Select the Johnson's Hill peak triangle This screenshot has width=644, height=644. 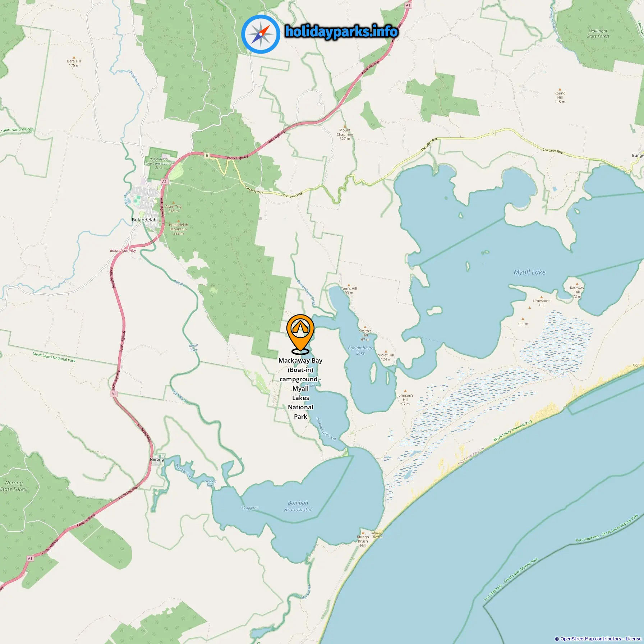405,391
